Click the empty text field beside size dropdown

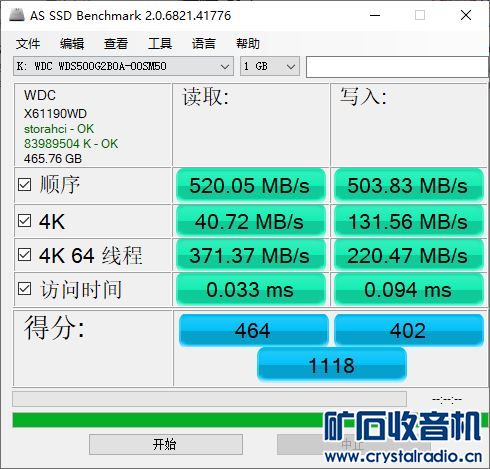(x=397, y=67)
